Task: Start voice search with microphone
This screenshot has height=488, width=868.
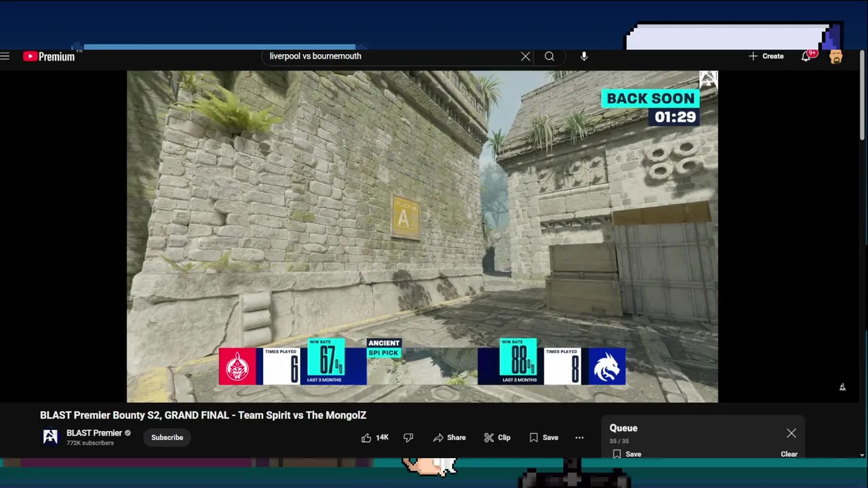Action: [x=584, y=56]
